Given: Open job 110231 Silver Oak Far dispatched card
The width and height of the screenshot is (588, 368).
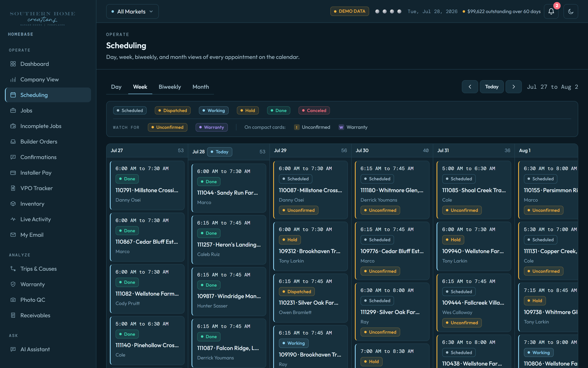Looking at the screenshot, I should click(311, 298).
